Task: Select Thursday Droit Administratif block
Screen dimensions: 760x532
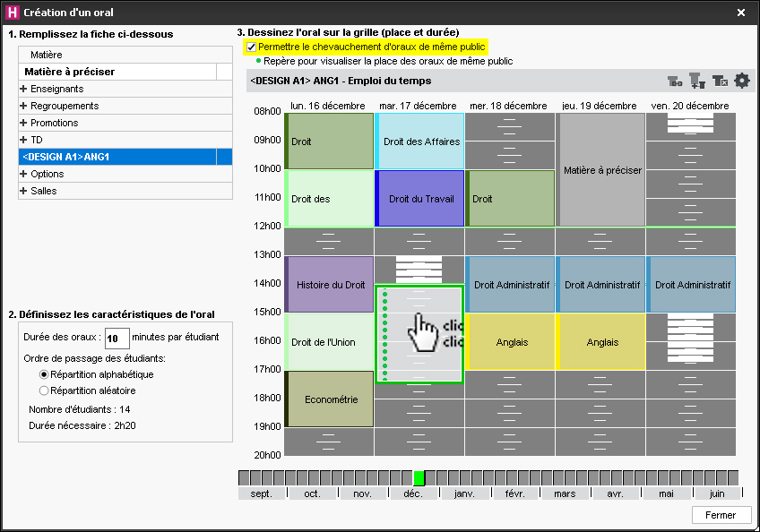Action: [600, 285]
